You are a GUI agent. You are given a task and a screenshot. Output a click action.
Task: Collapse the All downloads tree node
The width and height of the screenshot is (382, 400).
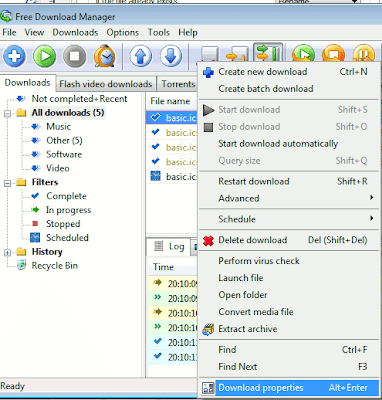[x=7, y=113]
